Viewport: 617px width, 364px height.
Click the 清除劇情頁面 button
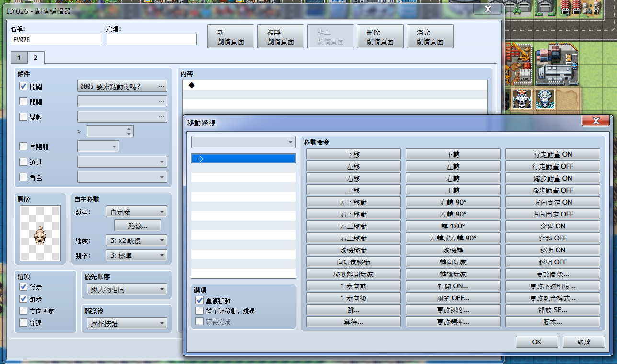tap(430, 37)
